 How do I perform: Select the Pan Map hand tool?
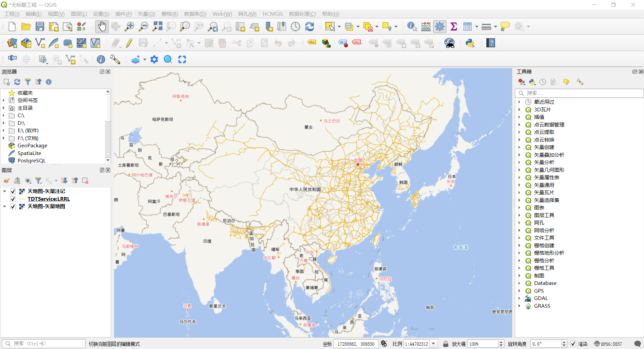[x=102, y=27]
